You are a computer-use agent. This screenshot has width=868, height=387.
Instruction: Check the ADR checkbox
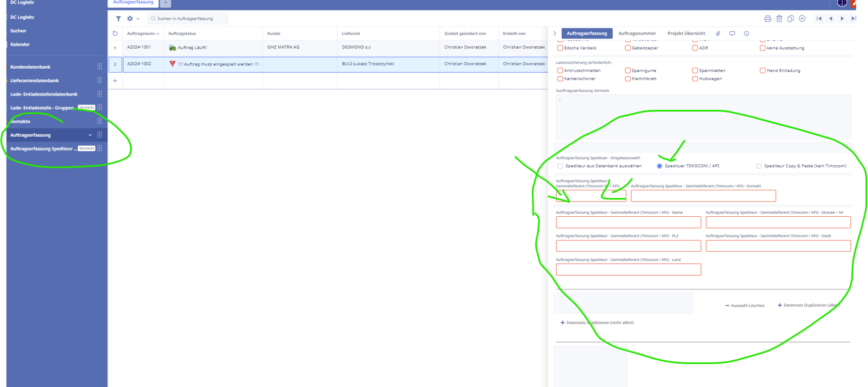click(695, 48)
